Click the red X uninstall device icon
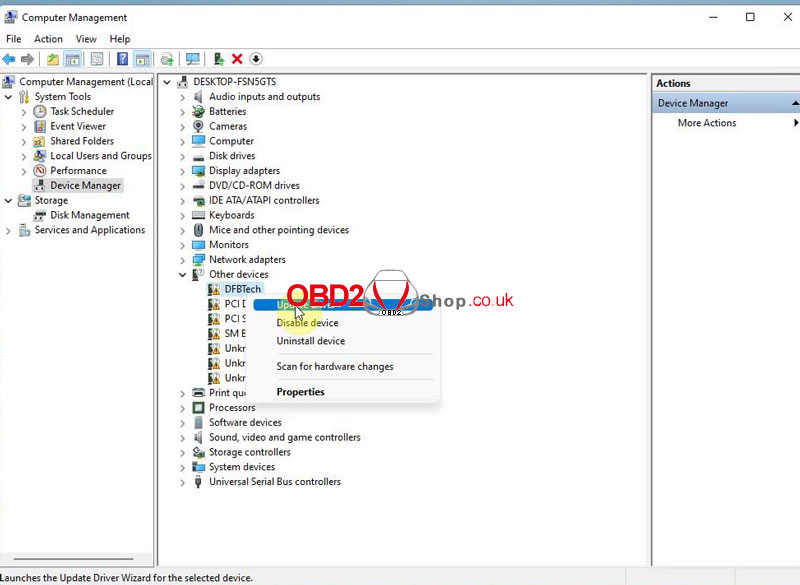The height and width of the screenshot is (585, 800). point(237,60)
